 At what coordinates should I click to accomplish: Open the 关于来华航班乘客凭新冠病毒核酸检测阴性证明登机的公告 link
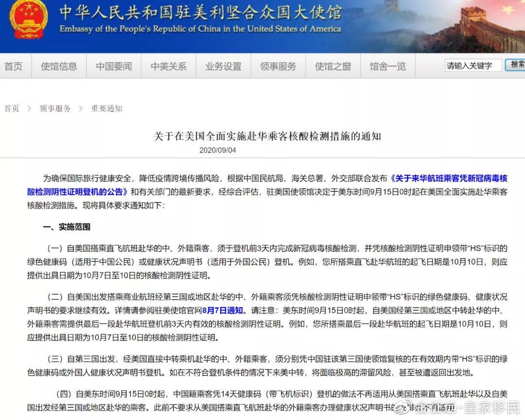point(267,185)
